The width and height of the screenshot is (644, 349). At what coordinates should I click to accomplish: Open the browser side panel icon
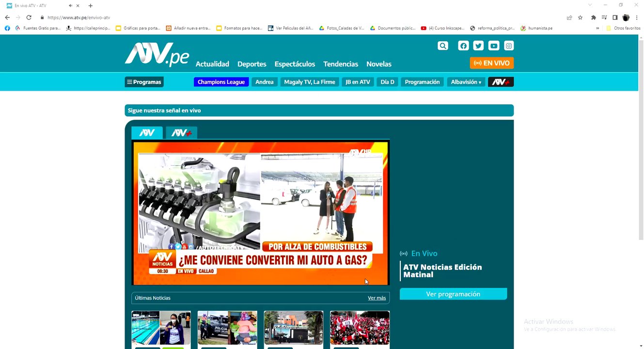click(615, 17)
